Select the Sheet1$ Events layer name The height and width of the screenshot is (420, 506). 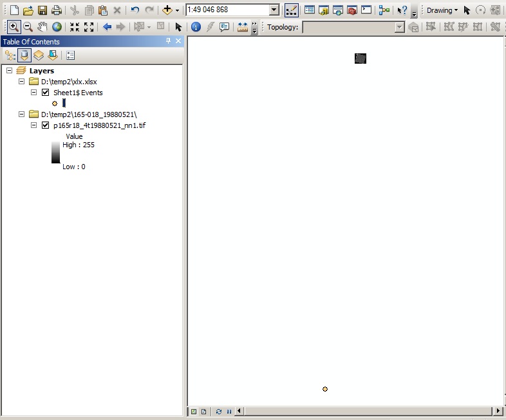coord(78,93)
